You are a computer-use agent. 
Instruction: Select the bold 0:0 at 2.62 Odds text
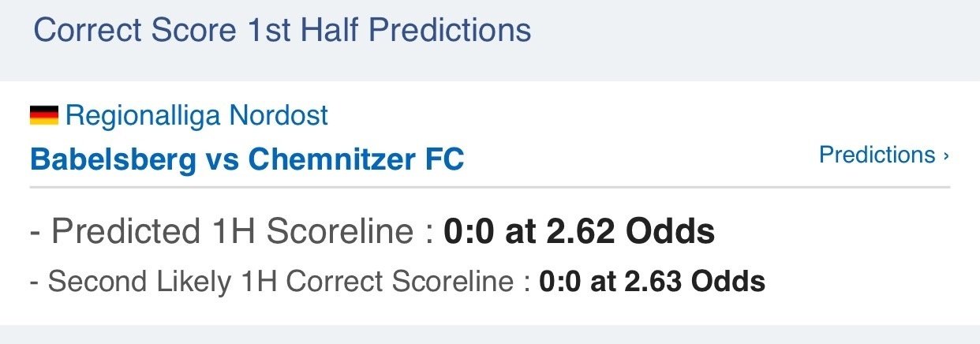tap(579, 232)
